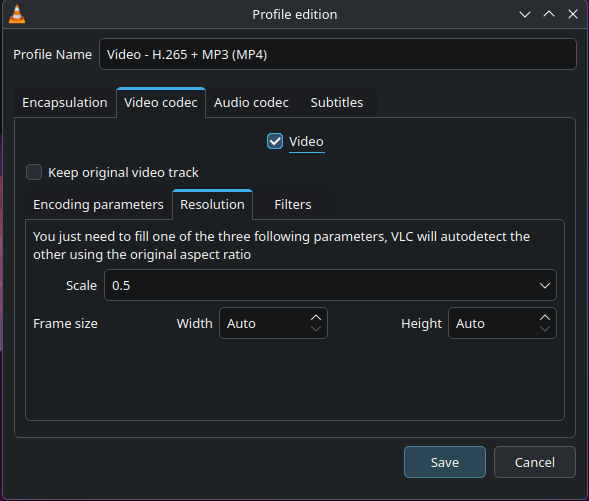Open the Filters sub-tab
The width and height of the screenshot is (589, 501).
(x=293, y=205)
